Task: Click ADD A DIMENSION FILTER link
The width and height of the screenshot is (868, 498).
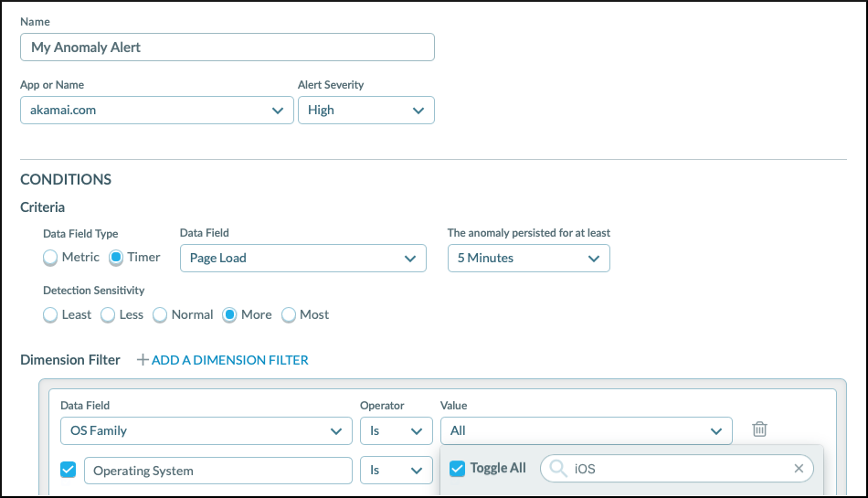Action: [229, 360]
